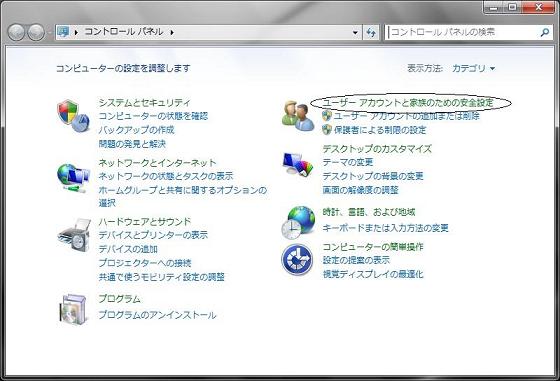Open プログラムのアンインストール link
The width and height of the screenshot is (560, 381).
(x=157, y=315)
